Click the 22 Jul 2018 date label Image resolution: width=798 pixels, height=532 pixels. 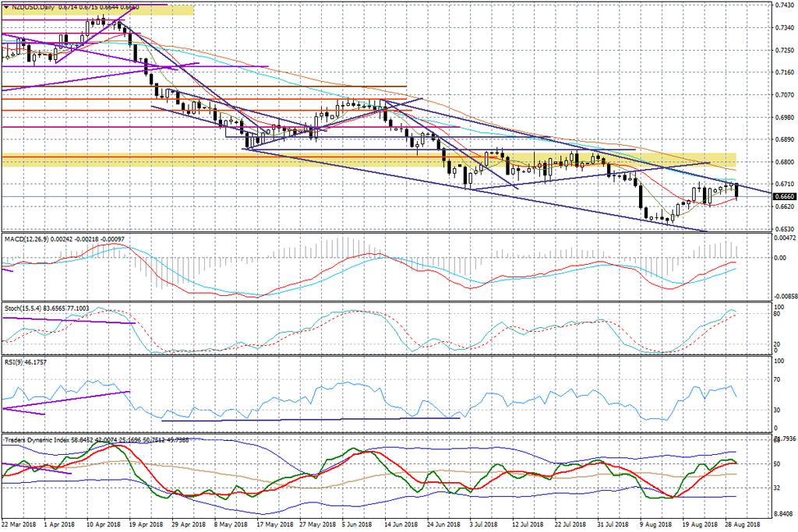[x=571, y=524]
